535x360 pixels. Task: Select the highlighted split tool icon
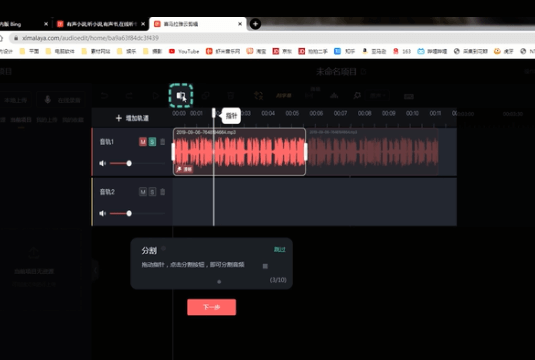(x=181, y=96)
